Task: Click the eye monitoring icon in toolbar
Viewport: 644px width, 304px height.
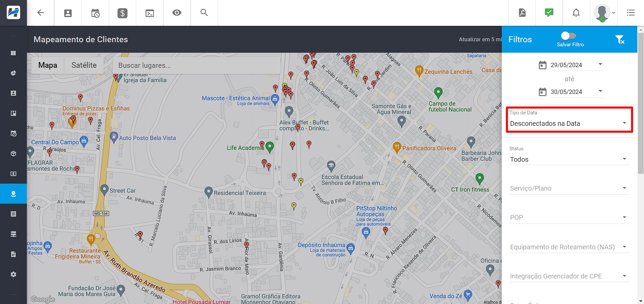Action: (x=177, y=13)
